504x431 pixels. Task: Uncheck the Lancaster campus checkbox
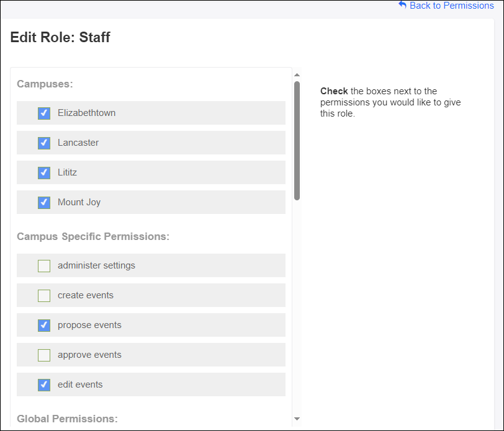(44, 143)
